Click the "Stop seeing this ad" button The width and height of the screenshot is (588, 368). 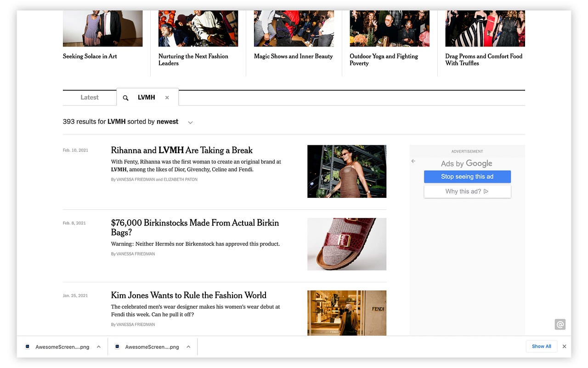[467, 176]
